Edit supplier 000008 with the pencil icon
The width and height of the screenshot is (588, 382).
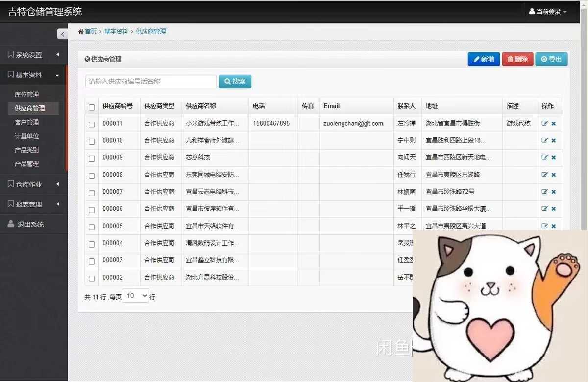544,175
